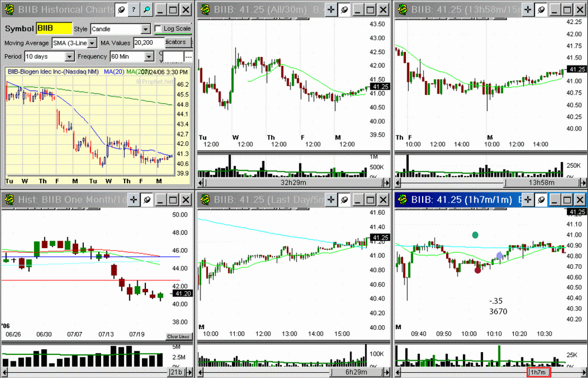This screenshot has width=588, height=378.
Task: Maximize the Historical Charts window
Action: (173, 10)
